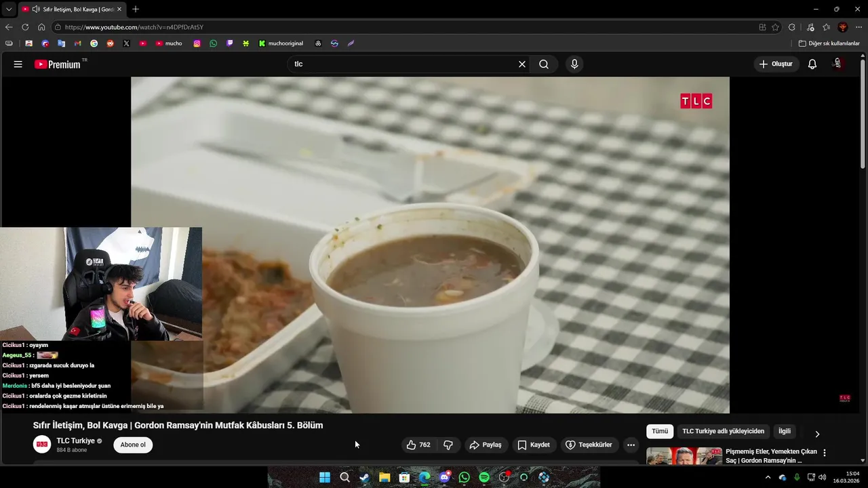This screenshot has width=868, height=488.
Task: Open browser settings and more menu
Action: 859,27
